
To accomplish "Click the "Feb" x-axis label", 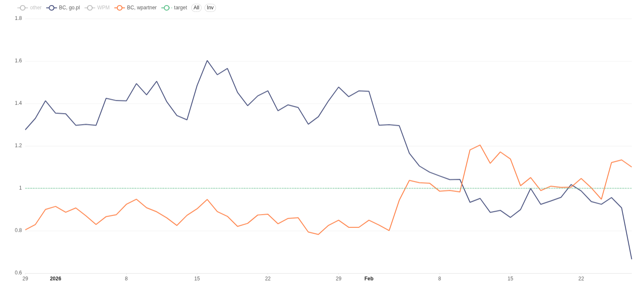I will [x=369, y=279].
